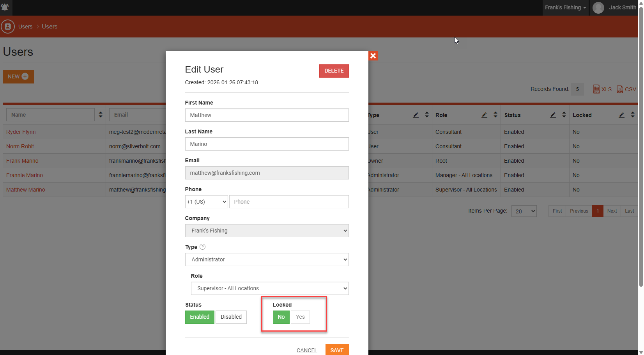The height and width of the screenshot is (355, 644).
Task: Export user list as CSV
Action: point(626,89)
